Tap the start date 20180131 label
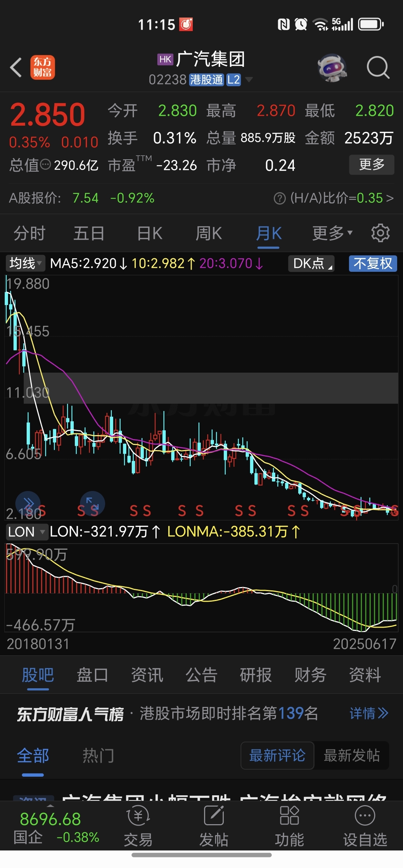 point(38,644)
